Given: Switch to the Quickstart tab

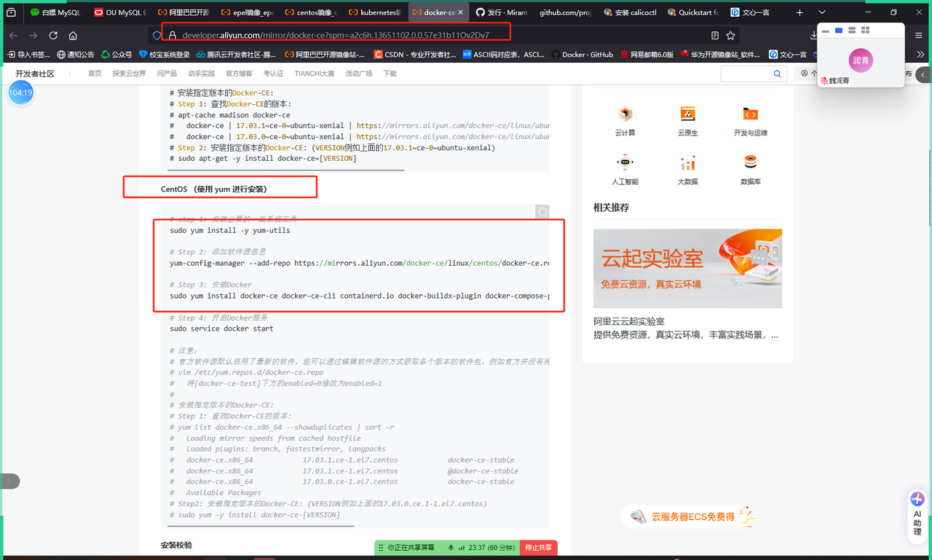Looking at the screenshot, I should click(x=693, y=12).
